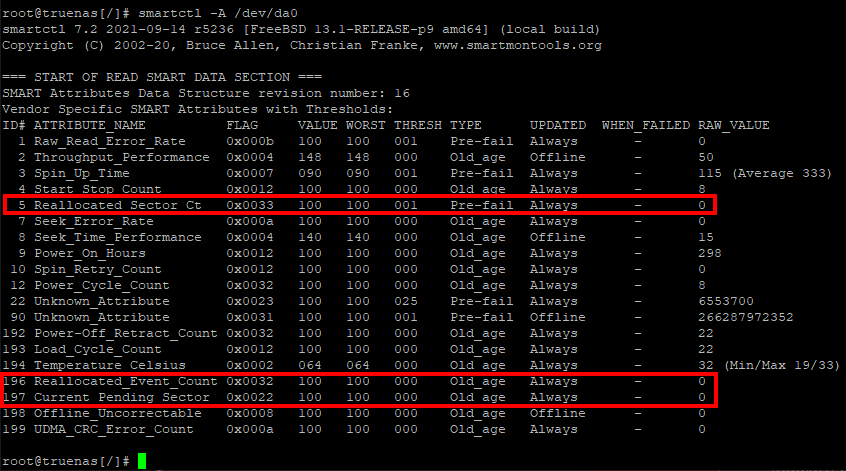Click the Spin_Retry_Count attribute name
The width and height of the screenshot is (846, 471).
[98, 269]
